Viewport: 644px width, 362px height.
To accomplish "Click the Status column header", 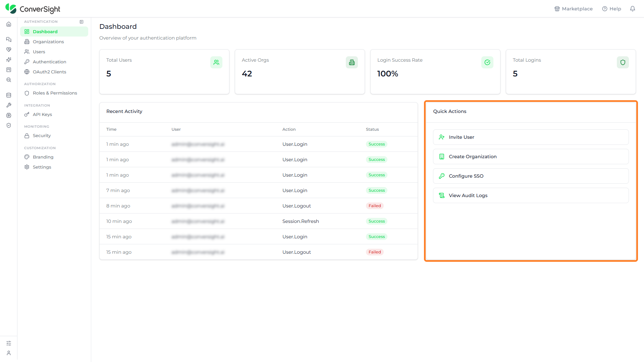I will click(x=372, y=129).
